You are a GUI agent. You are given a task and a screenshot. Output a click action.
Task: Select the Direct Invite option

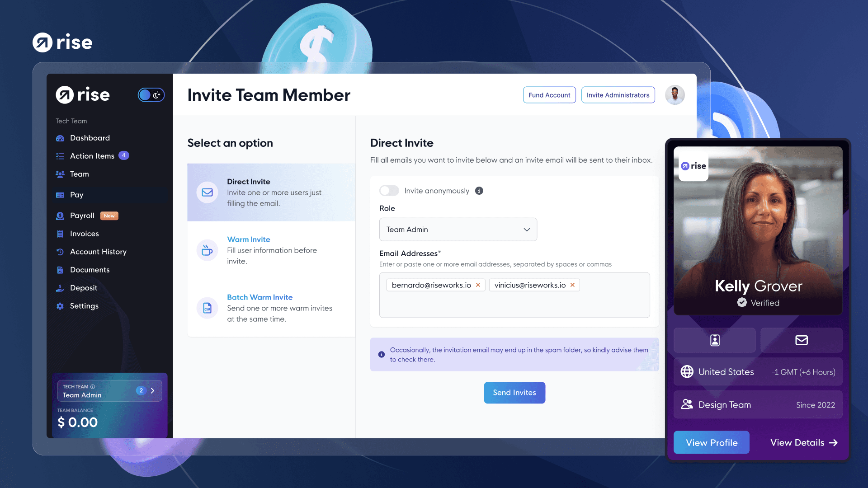coord(271,192)
